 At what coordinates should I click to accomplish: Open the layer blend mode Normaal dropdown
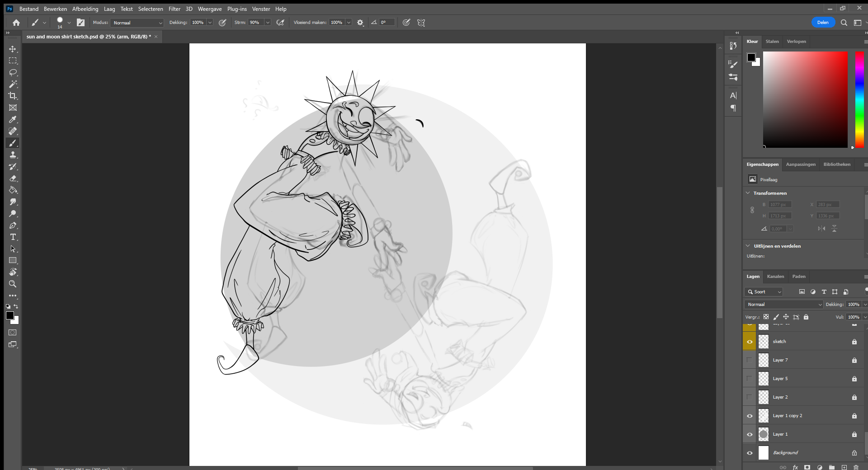click(783, 305)
